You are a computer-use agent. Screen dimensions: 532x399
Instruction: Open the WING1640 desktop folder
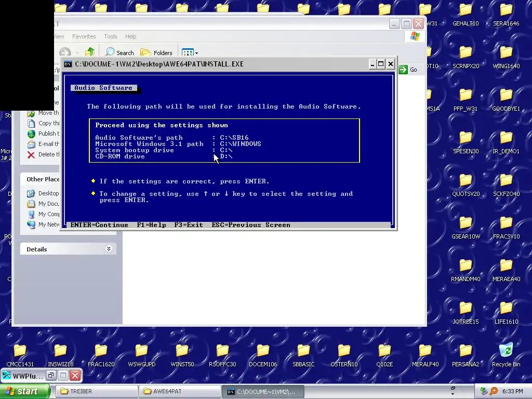coord(506,57)
